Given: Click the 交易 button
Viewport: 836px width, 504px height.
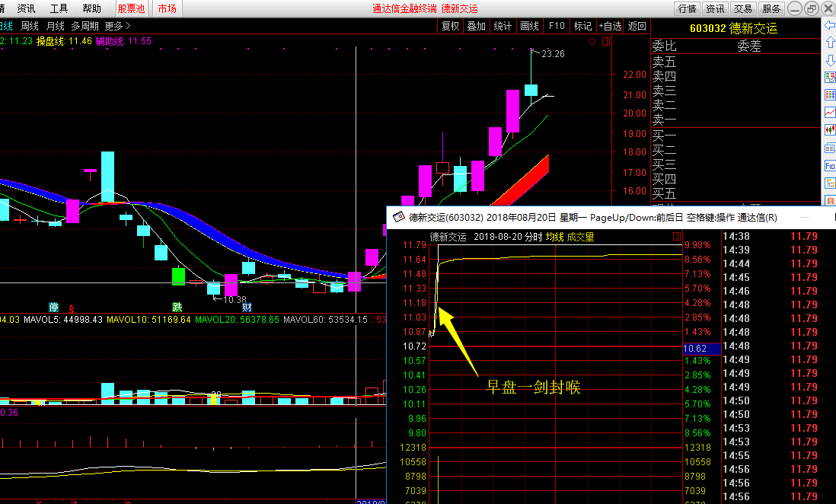Looking at the screenshot, I should 742,8.
